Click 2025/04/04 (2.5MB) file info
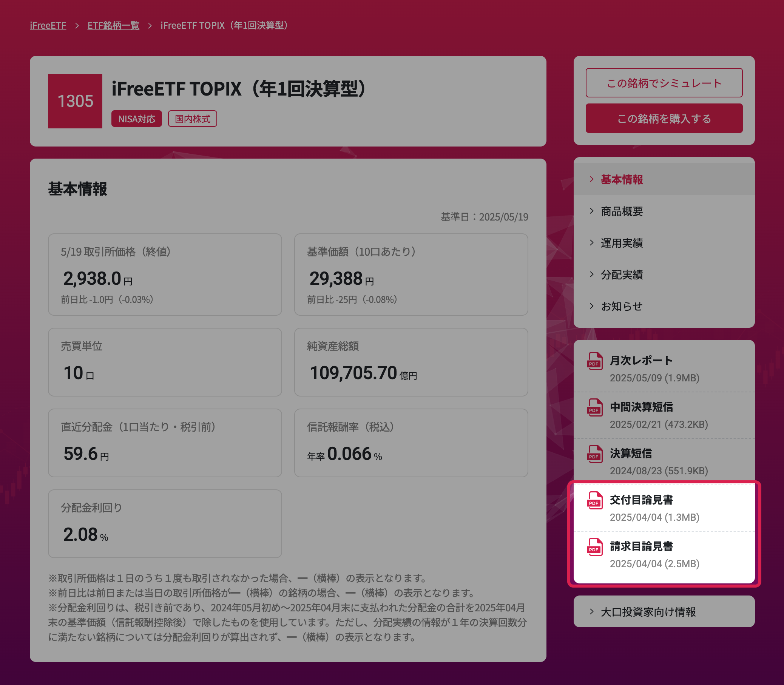784x685 pixels. [x=654, y=563]
